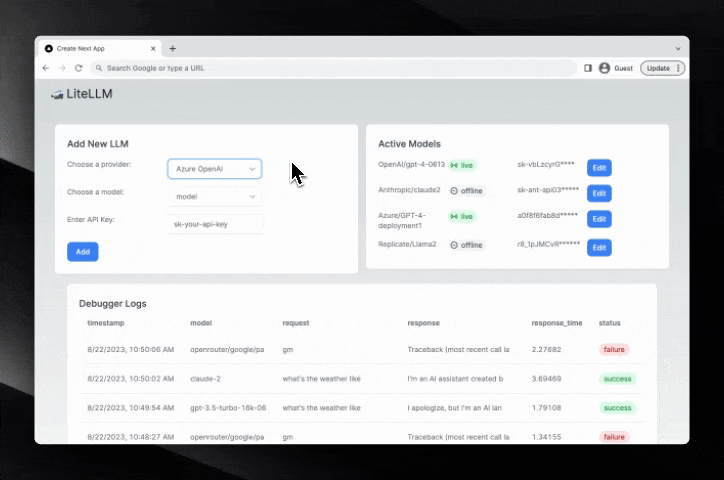Screen dimensions: 724x480
Task: Open the model selection dropdown
Action: pos(214,197)
